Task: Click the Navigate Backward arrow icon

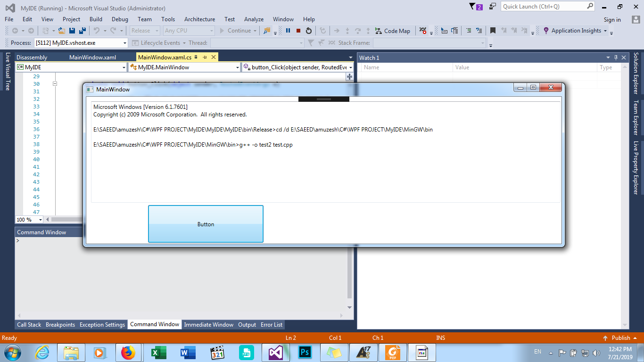Action: point(15,31)
